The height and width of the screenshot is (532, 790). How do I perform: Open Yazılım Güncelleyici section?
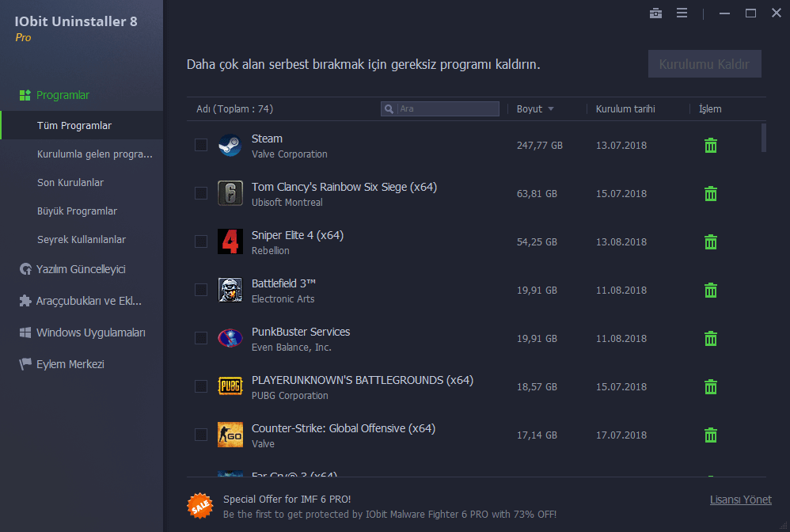(x=81, y=269)
